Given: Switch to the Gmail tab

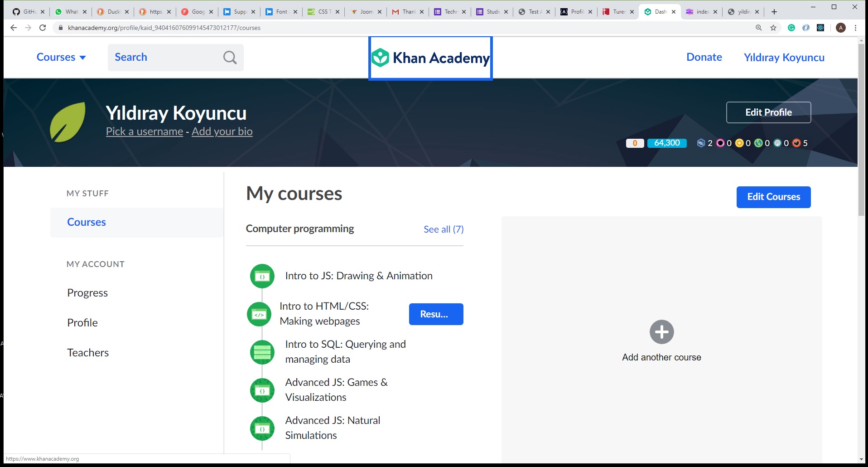Looking at the screenshot, I should point(407,12).
